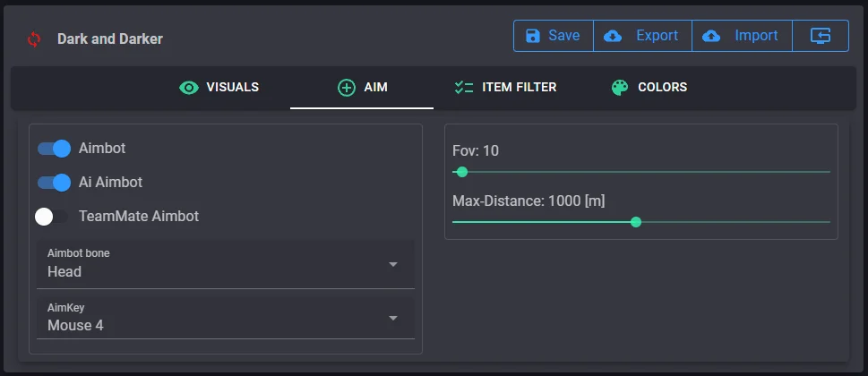This screenshot has width=868, height=376.
Task: Disable the Aimbot toggle
Action: coord(54,148)
